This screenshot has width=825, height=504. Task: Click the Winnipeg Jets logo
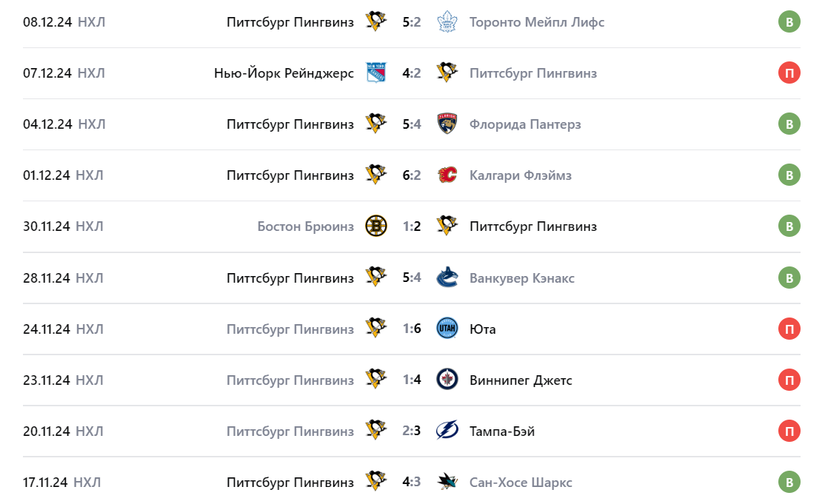pos(447,380)
